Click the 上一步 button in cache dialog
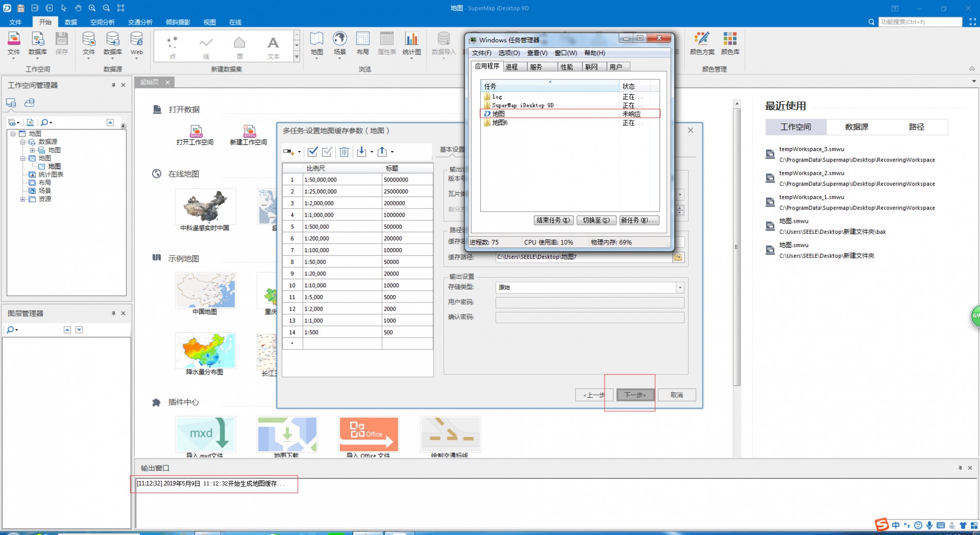 click(x=595, y=395)
